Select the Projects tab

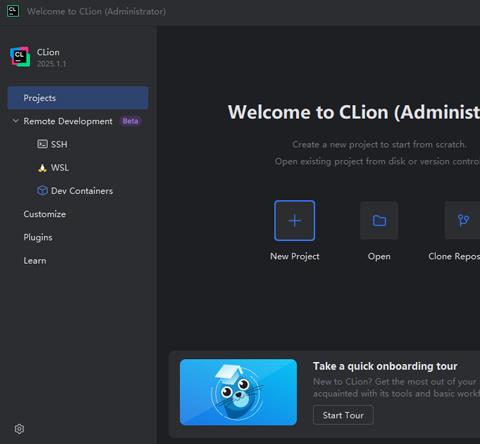(78, 98)
